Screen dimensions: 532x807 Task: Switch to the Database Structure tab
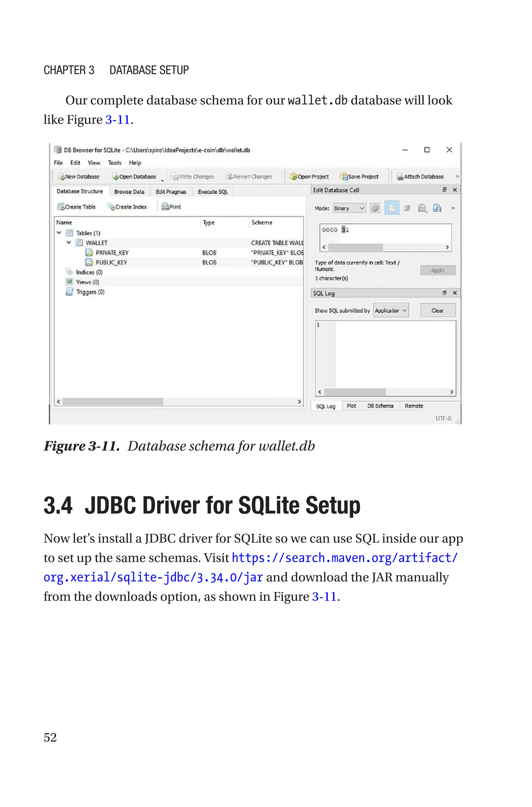(x=80, y=191)
